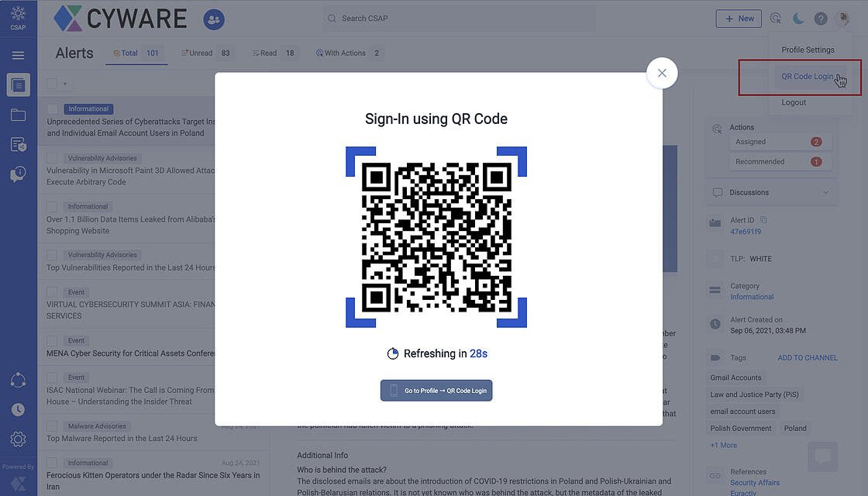Image resolution: width=868 pixels, height=496 pixels.
Task: Expand the +1 More tags link
Action: (x=724, y=445)
